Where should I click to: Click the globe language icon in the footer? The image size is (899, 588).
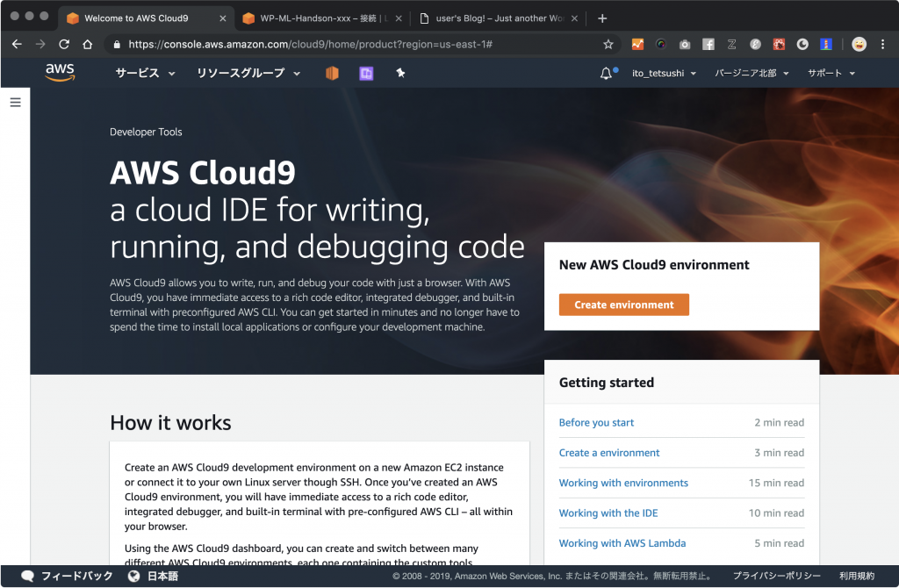tap(133, 576)
